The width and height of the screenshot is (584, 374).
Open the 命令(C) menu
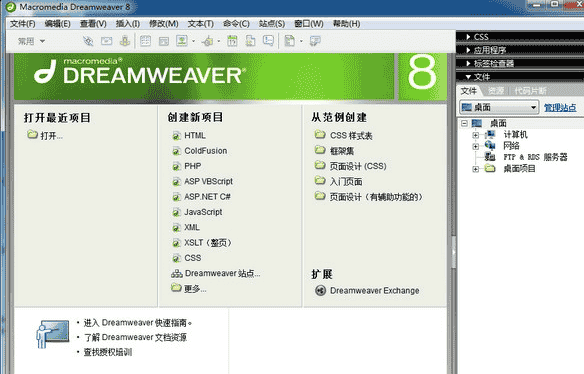236,24
